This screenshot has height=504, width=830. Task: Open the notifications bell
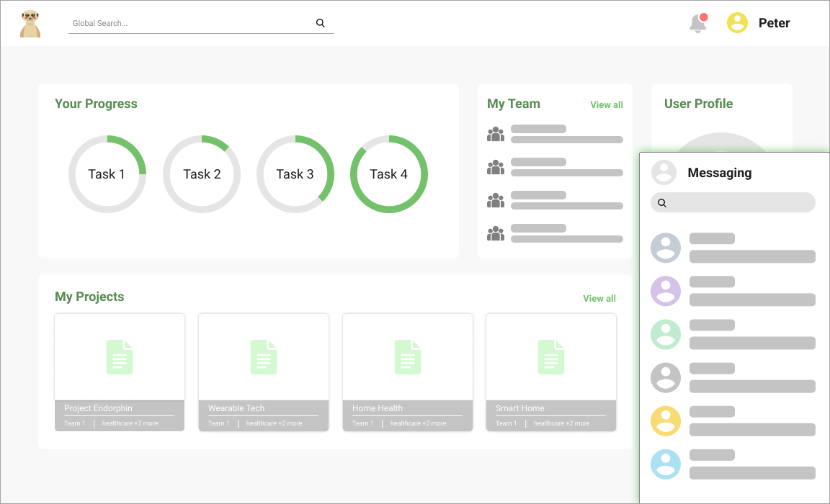(697, 24)
